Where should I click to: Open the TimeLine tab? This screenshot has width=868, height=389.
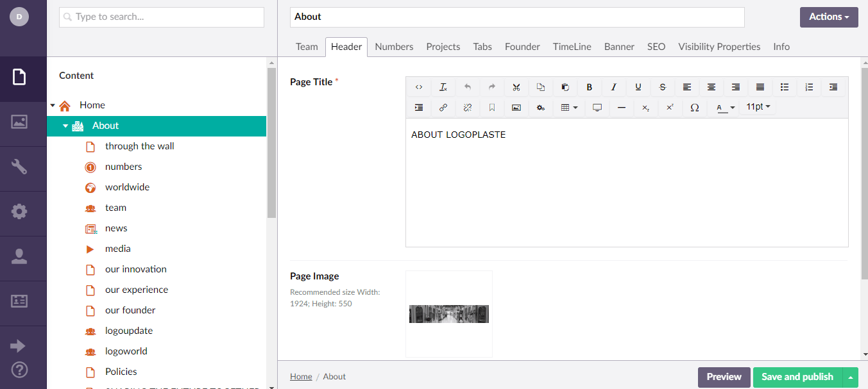tap(571, 46)
